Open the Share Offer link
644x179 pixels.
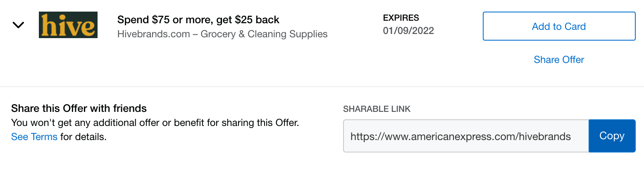559,60
